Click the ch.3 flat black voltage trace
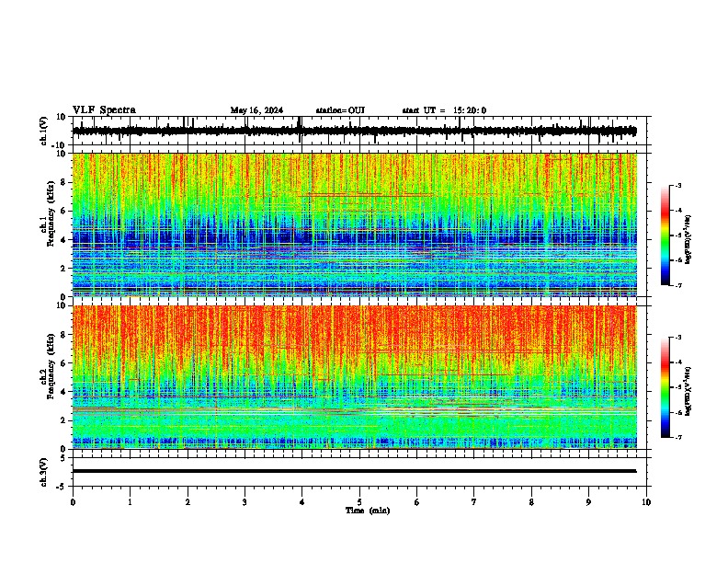728x563 pixels. pyautogui.click(x=354, y=471)
